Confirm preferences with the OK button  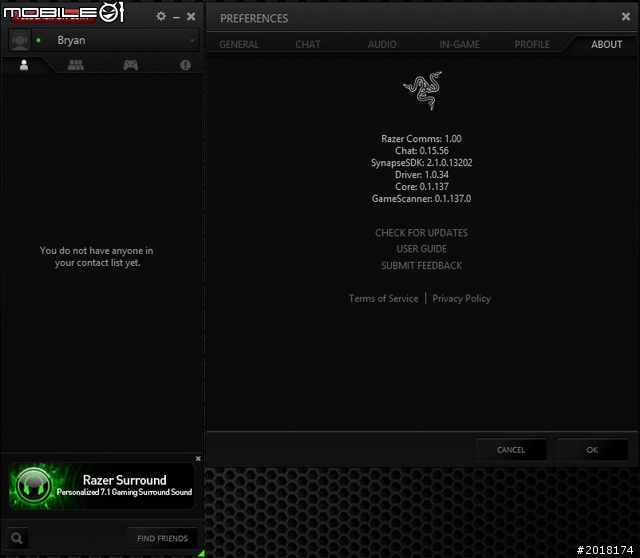[592, 450]
